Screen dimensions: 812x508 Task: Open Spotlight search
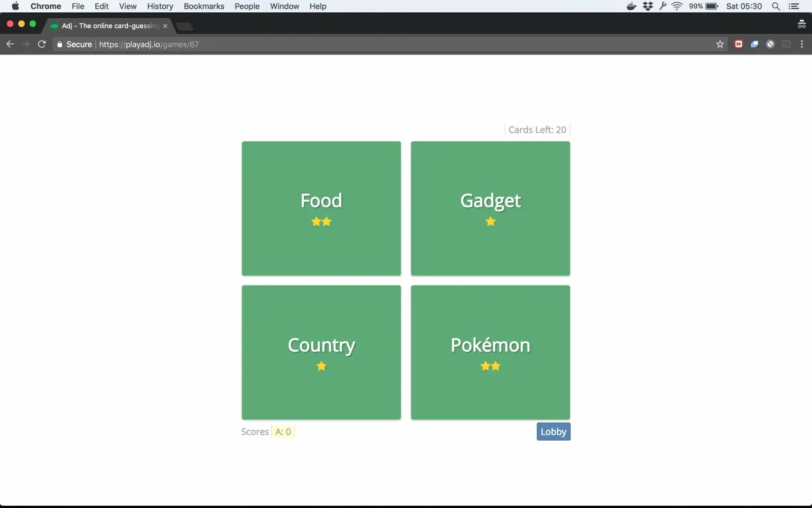click(776, 6)
